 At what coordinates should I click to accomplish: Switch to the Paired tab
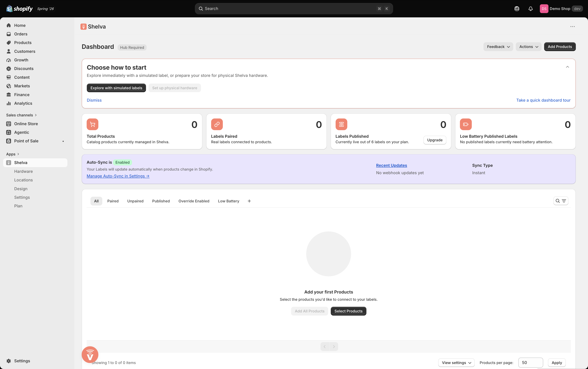(x=113, y=201)
